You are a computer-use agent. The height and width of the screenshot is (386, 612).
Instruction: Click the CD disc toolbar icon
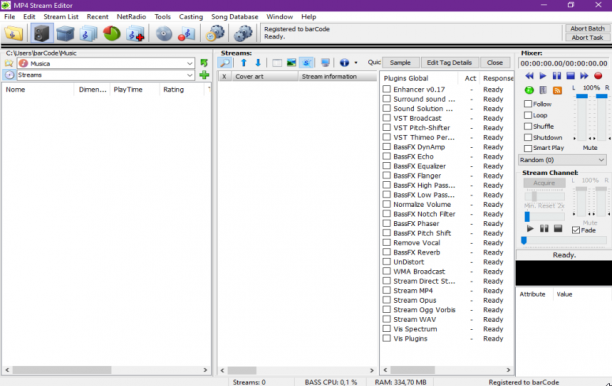pos(164,34)
